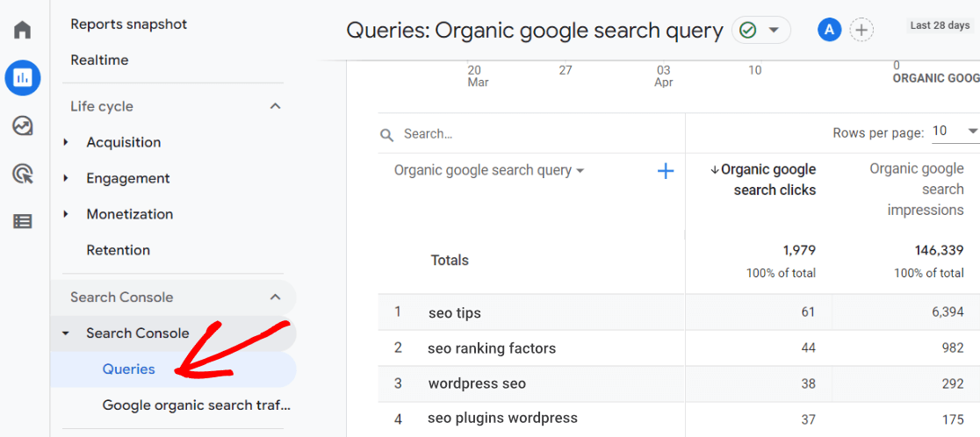The width and height of the screenshot is (980, 437).
Task: Open the Advertising cursor-target icon
Action: 23,174
